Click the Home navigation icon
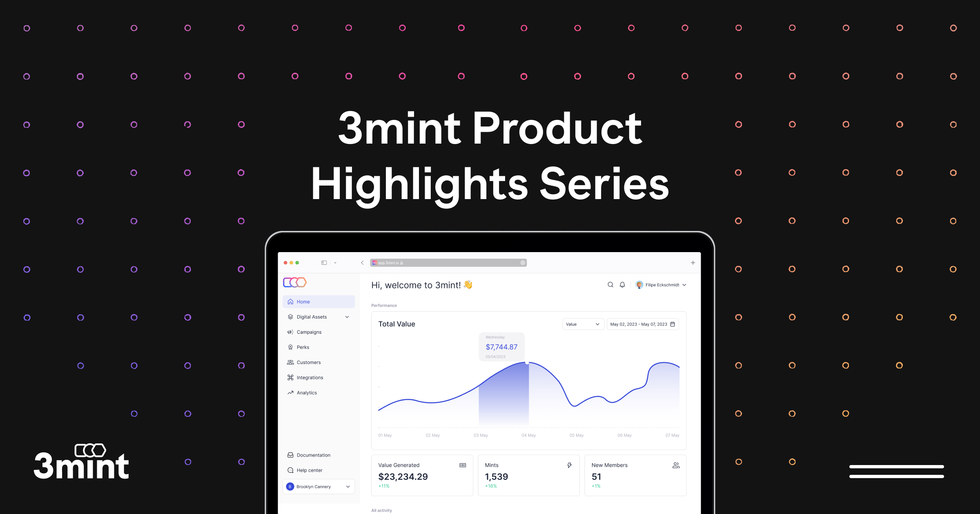 pyautogui.click(x=290, y=301)
